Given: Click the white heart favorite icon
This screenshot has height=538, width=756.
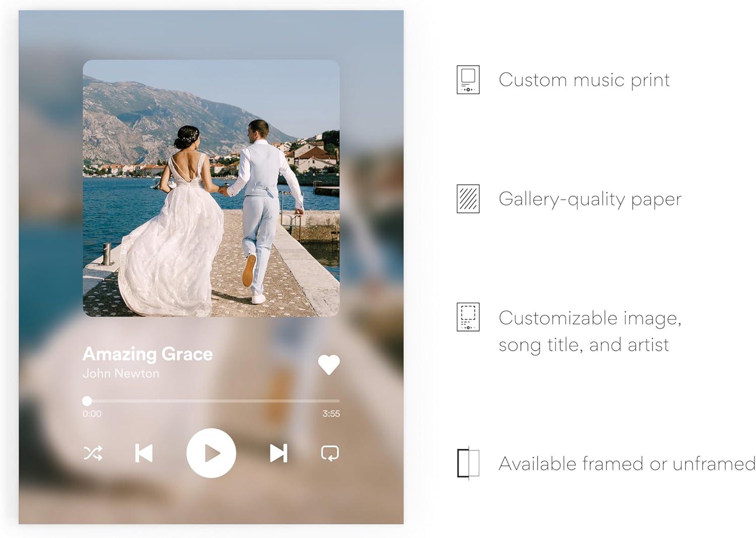Looking at the screenshot, I should coord(329,365).
